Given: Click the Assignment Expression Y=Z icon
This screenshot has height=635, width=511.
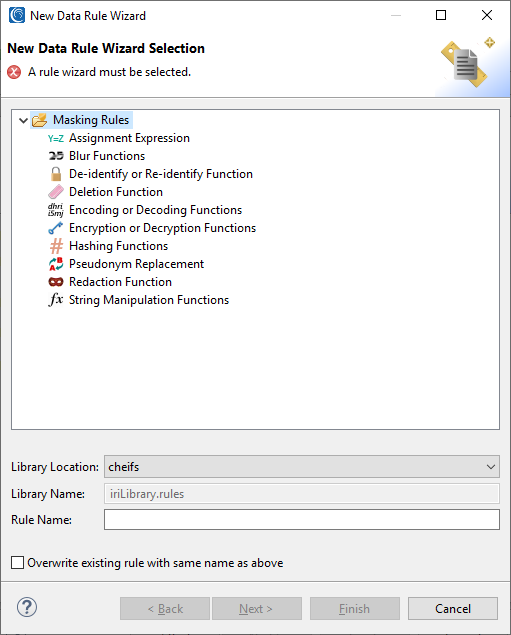Looking at the screenshot, I should (56, 139).
